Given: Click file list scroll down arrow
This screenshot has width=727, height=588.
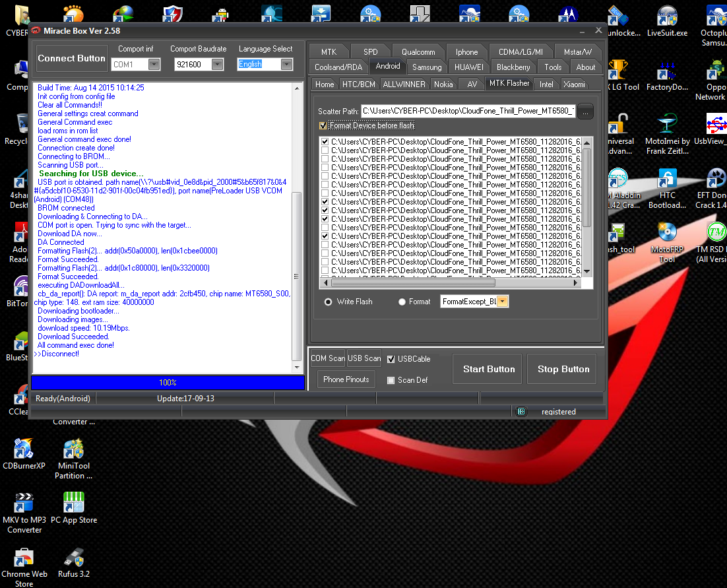Looking at the screenshot, I should coord(587,271).
